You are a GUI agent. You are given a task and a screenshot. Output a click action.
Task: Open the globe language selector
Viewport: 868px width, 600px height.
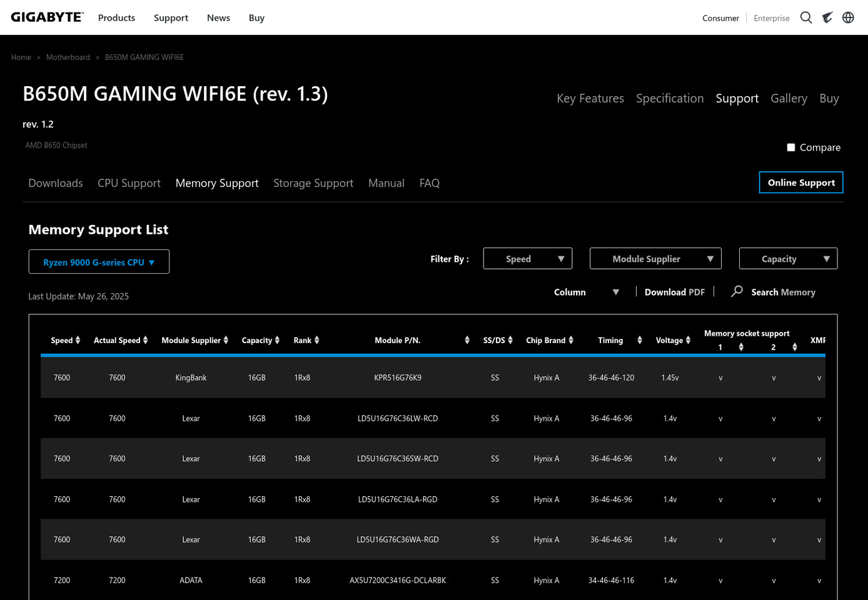pos(848,17)
